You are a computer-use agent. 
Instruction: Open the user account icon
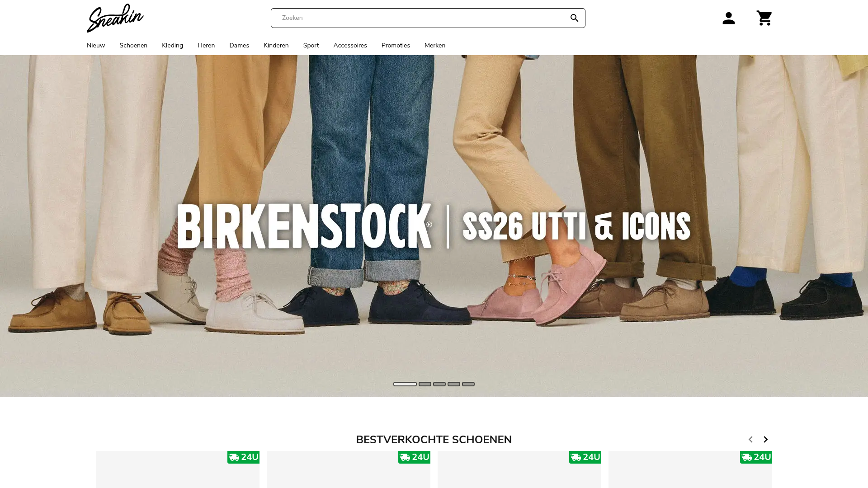728,18
